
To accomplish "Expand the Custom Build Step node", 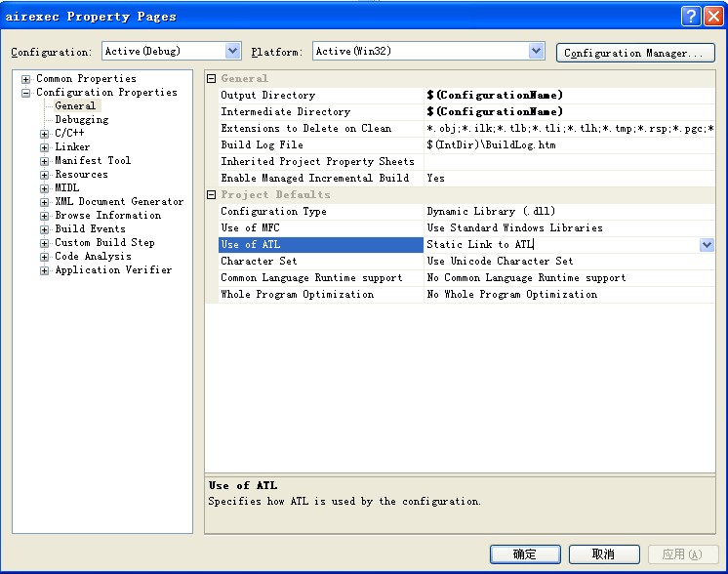I will click(45, 243).
